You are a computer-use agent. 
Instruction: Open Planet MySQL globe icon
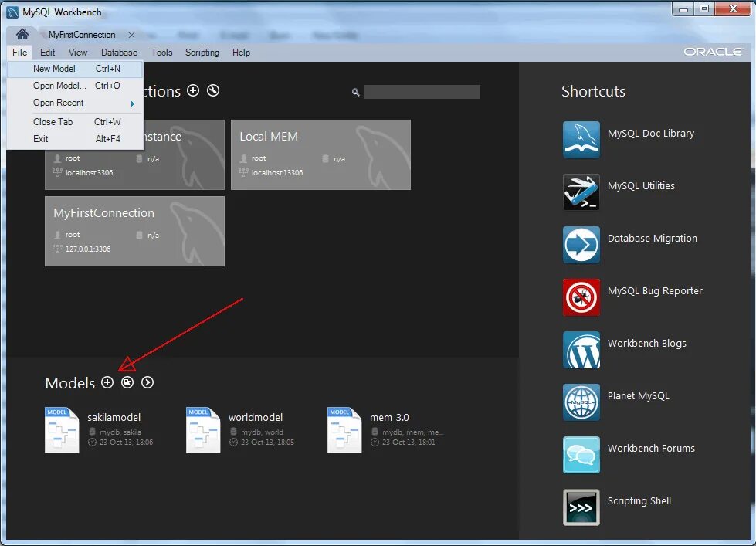click(581, 402)
